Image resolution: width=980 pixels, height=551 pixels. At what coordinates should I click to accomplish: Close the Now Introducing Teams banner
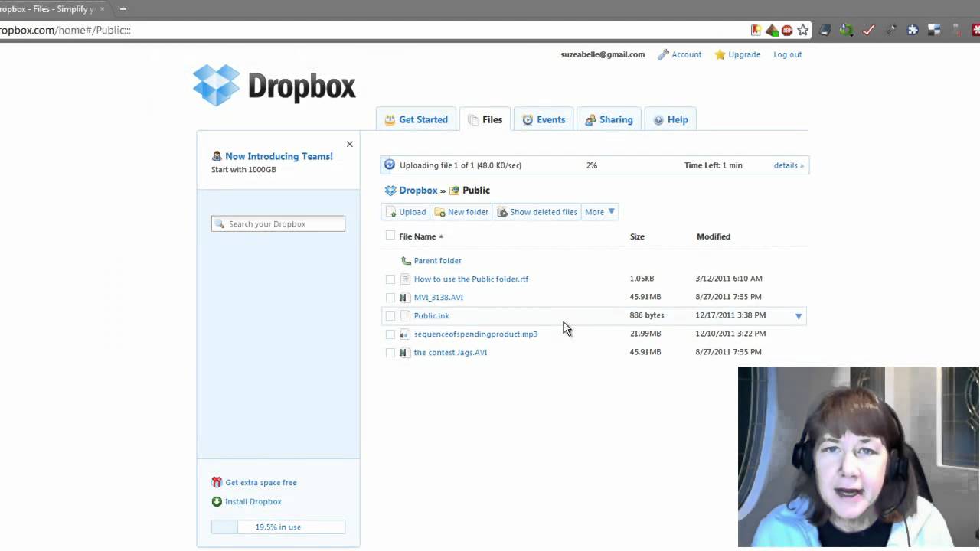pos(350,144)
